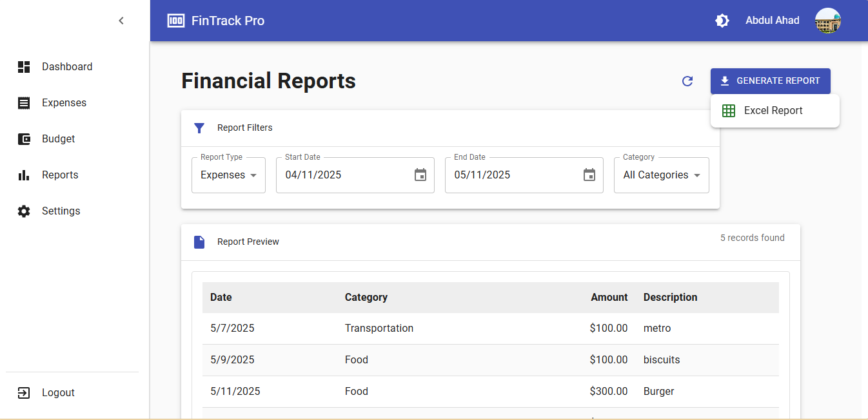
Task: Click the FinTrack Pro logo icon
Action: click(176, 21)
